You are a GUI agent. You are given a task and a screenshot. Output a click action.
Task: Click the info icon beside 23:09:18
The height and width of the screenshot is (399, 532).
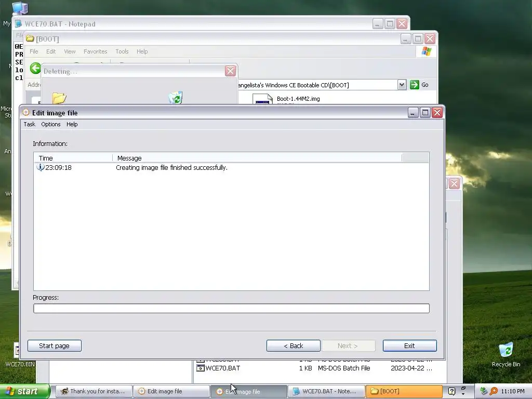[x=41, y=167]
